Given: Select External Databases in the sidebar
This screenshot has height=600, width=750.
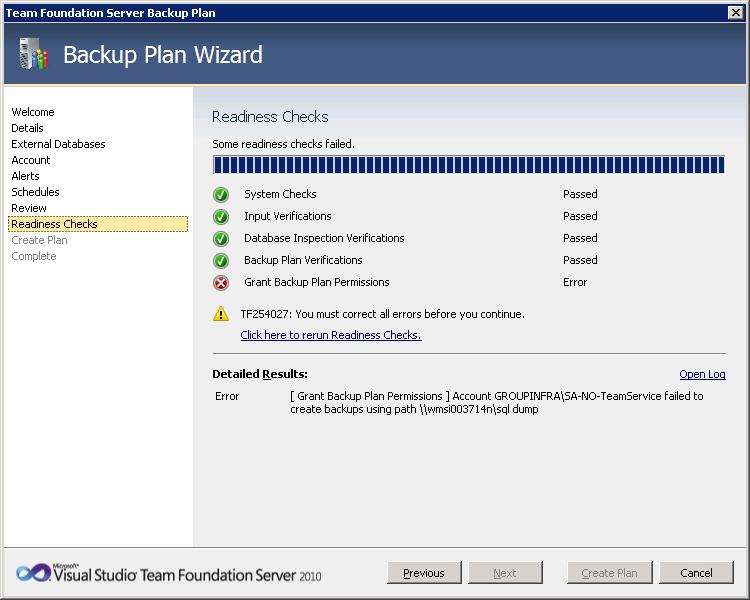Looking at the screenshot, I should pos(58,144).
